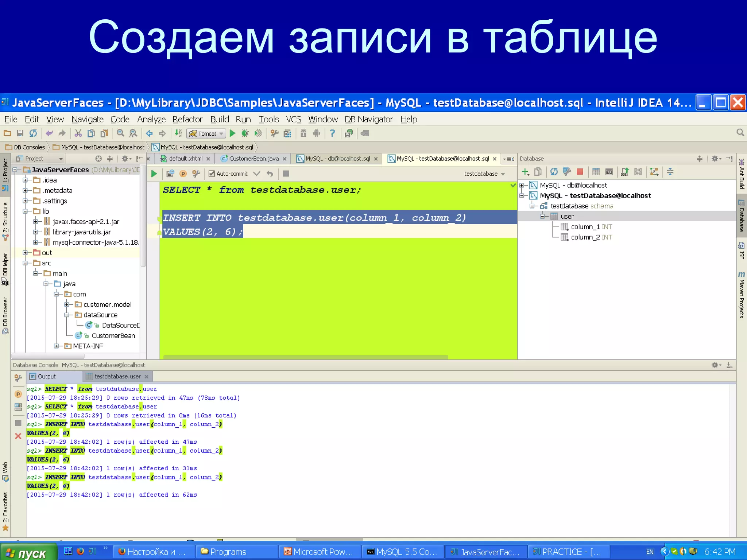Open MySQL 5.5 Command Line taskbar item
This screenshot has width=747, height=560.
(403, 552)
